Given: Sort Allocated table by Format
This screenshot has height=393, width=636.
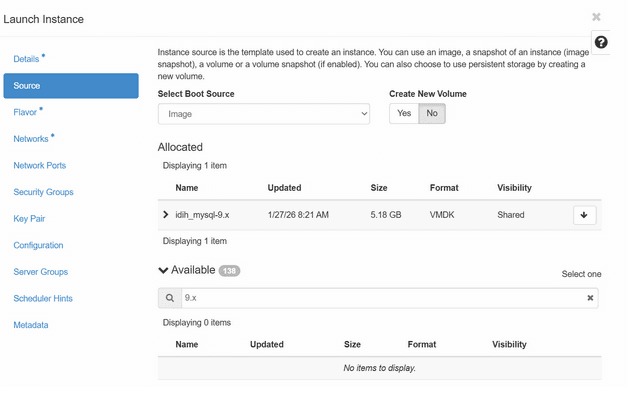Looking at the screenshot, I should (444, 188).
